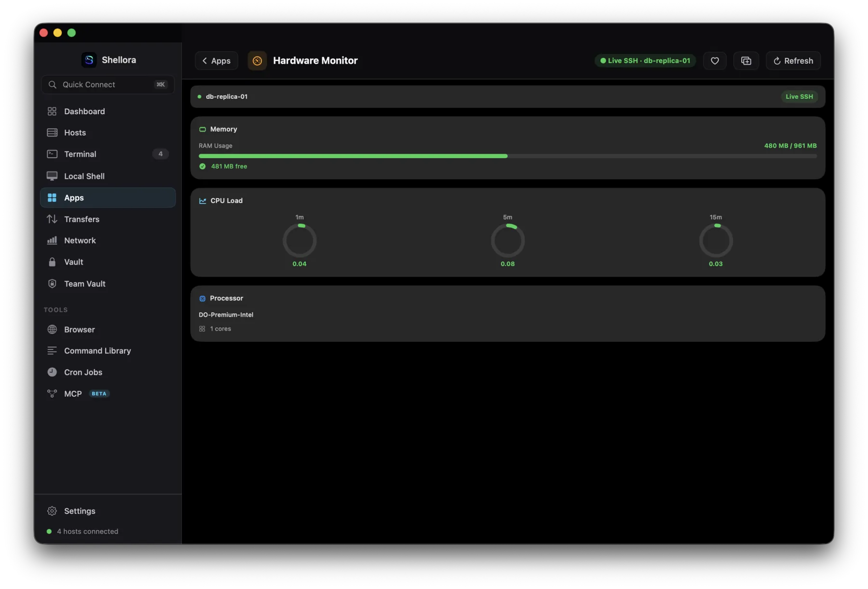
Task: Click the Terminal badge showing 4
Action: (x=161, y=154)
